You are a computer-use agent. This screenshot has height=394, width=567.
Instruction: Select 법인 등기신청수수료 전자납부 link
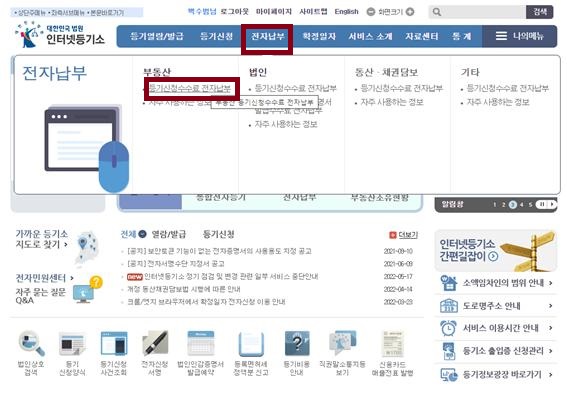tap(296, 88)
